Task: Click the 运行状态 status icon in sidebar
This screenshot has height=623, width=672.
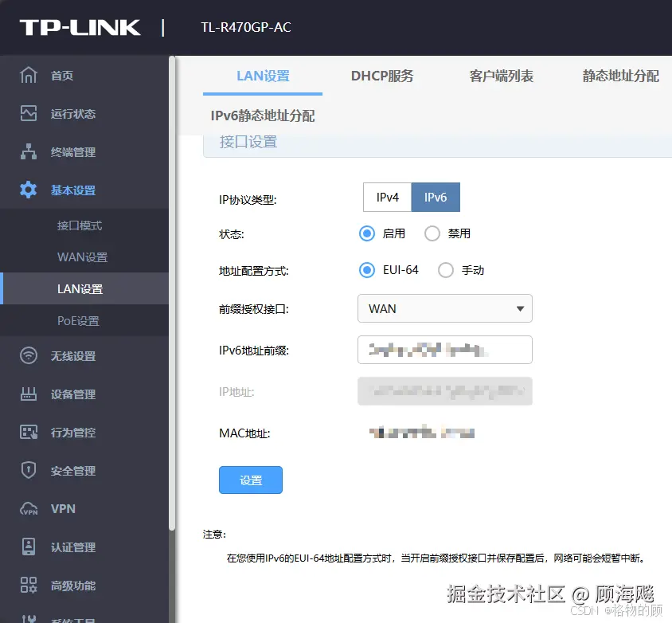Action: click(29, 113)
